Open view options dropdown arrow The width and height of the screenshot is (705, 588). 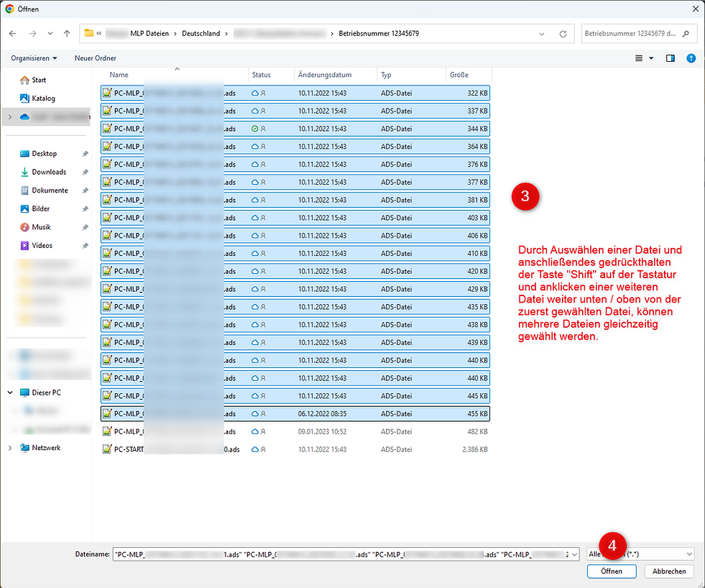[651, 58]
